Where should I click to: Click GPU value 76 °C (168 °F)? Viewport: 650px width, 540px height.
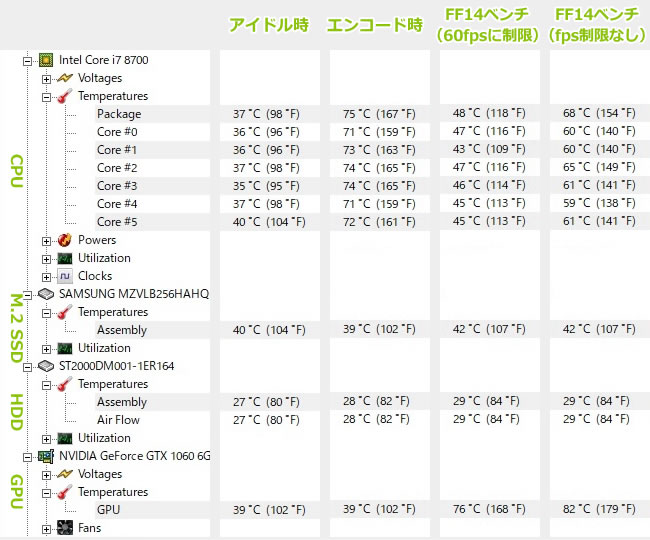489,509
